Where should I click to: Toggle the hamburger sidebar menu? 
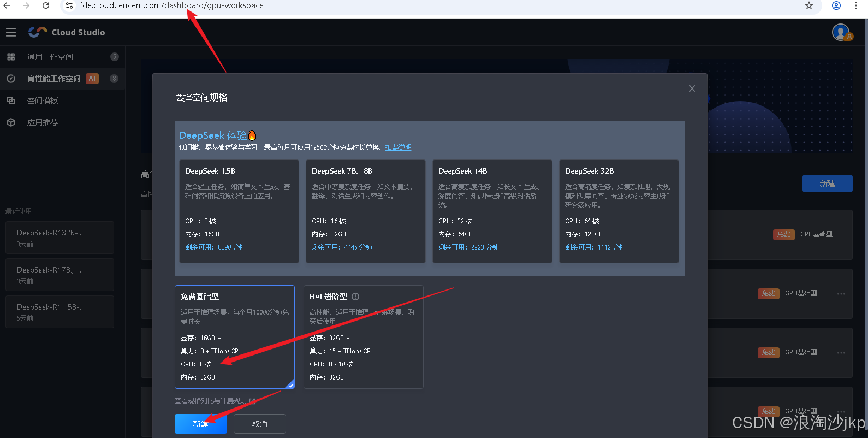[11, 32]
